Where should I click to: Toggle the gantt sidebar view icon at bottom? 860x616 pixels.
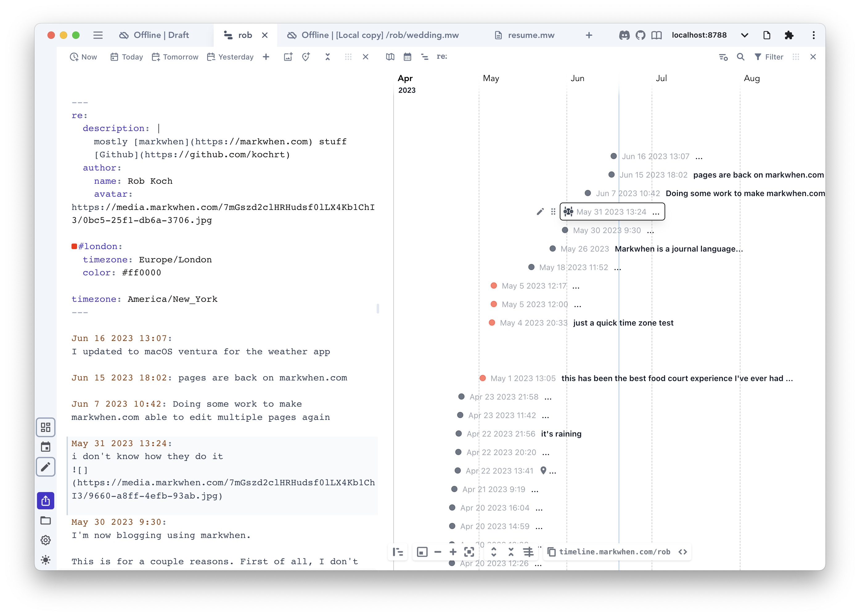coord(398,552)
